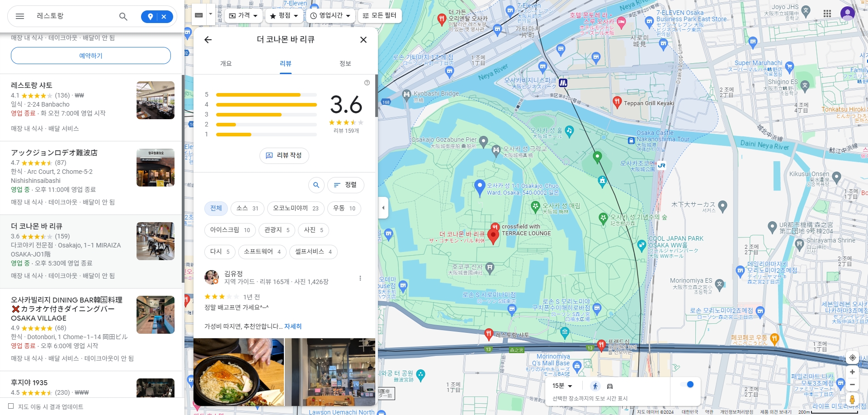This screenshot has height=415, width=868.
Task: Open the Google account avatar
Action: (848, 14)
